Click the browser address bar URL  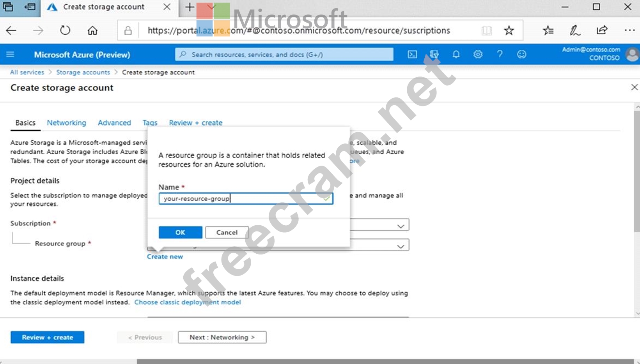299,30
